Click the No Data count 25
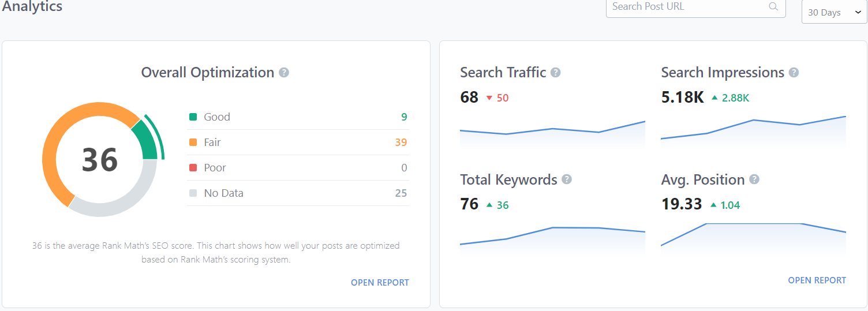 401,193
